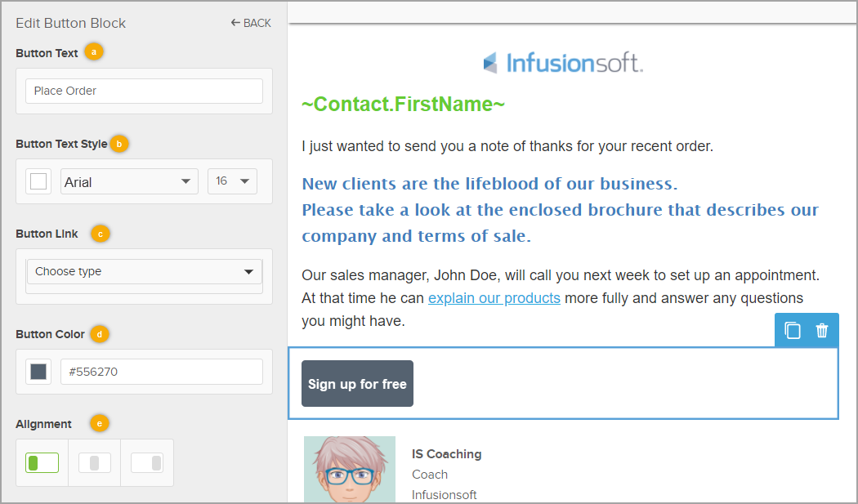
Task: Select center alignment option
Action: 94,463
